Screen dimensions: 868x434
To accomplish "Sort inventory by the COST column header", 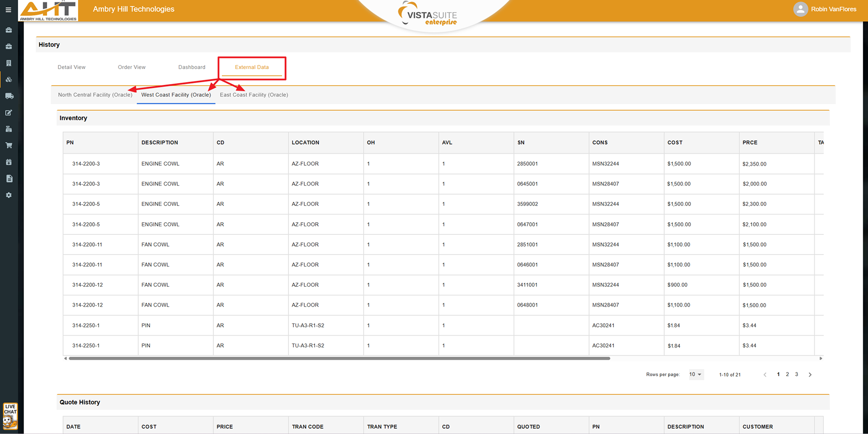I will tap(675, 143).
